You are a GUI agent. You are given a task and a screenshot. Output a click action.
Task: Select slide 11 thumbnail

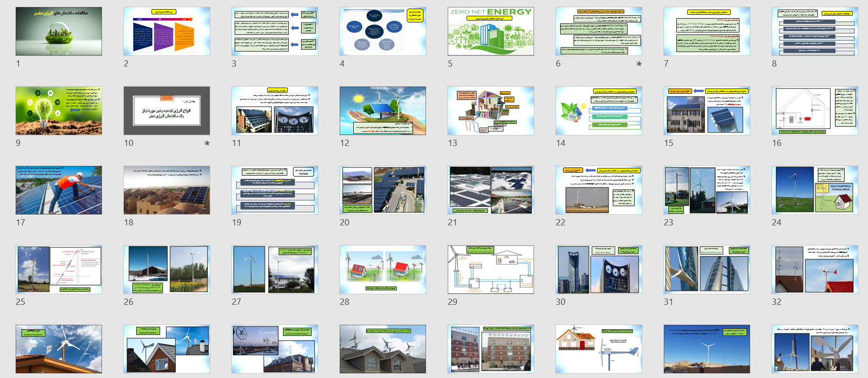click(275, 111)
